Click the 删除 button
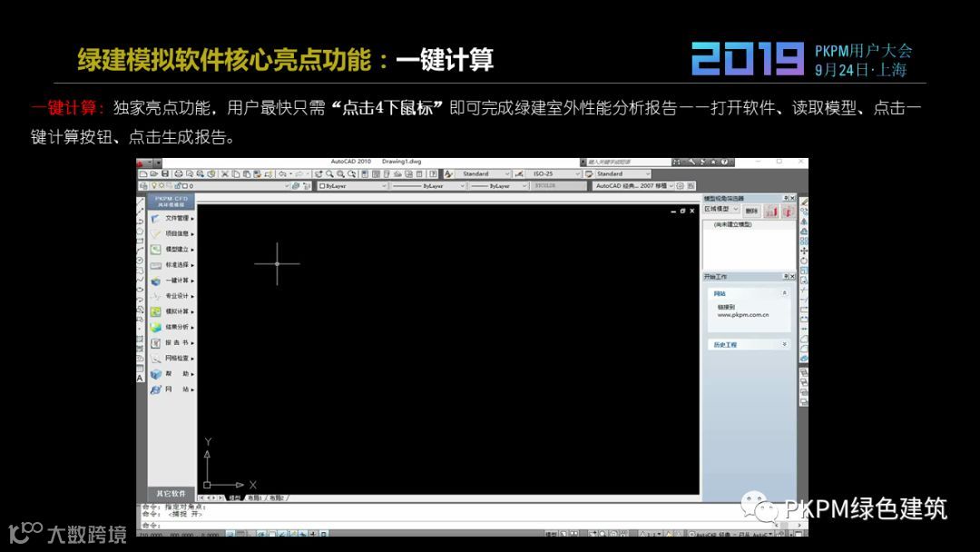 pos(752,212)
